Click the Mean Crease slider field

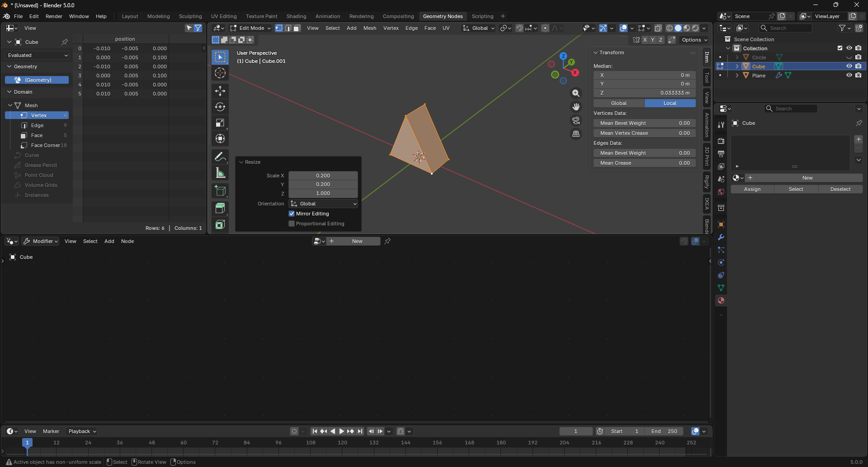pos(644,163)
